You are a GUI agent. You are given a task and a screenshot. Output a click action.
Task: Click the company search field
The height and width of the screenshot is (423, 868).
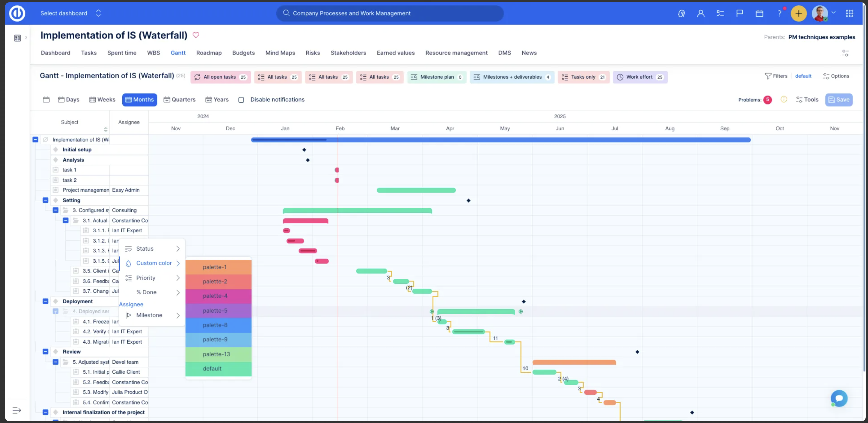click(390, 13)
